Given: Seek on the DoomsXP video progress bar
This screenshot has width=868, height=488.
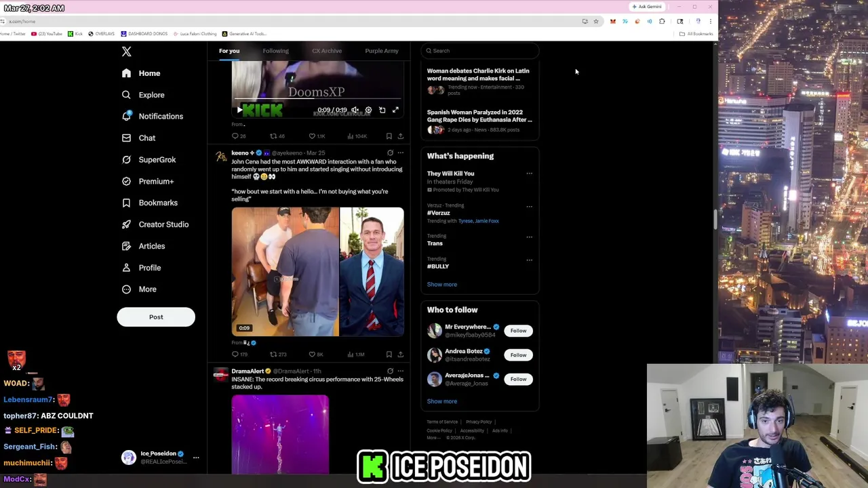Looking at the screenshot, I should [317, 100].
